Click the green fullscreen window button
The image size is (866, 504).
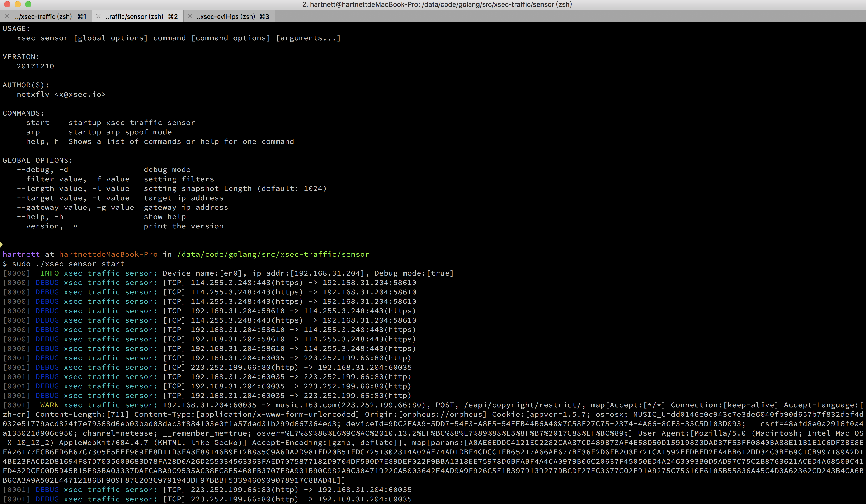click(29, 4)
